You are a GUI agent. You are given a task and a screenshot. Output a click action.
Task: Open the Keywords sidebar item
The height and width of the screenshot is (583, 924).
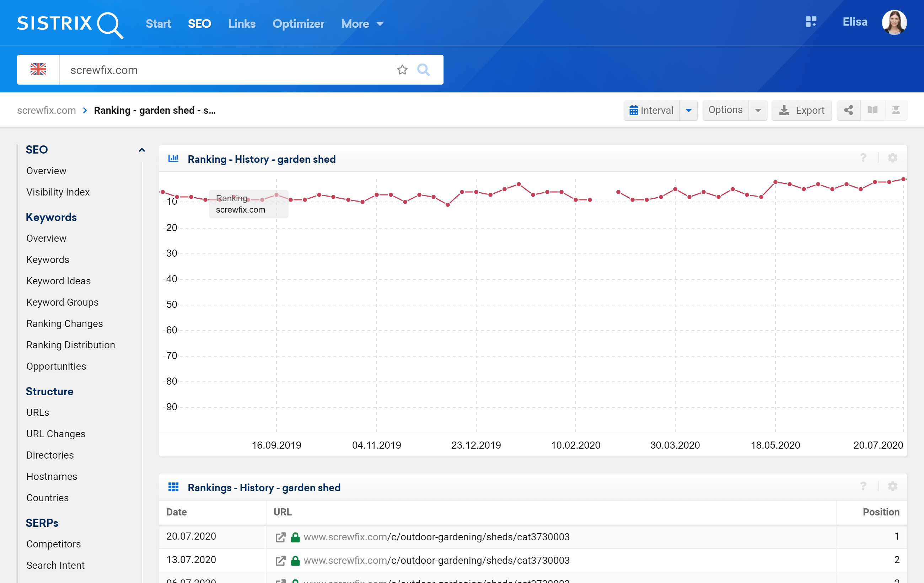48,260
